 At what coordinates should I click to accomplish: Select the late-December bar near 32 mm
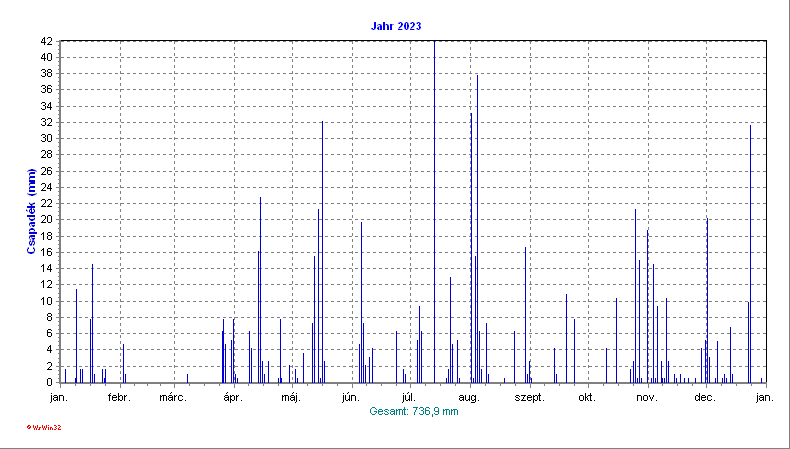pos(750,254)
